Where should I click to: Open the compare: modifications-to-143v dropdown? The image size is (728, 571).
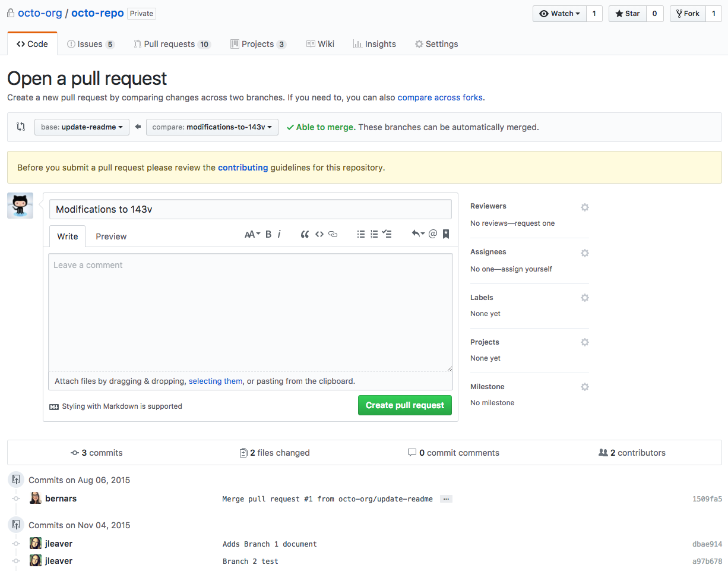pos(212,127)
